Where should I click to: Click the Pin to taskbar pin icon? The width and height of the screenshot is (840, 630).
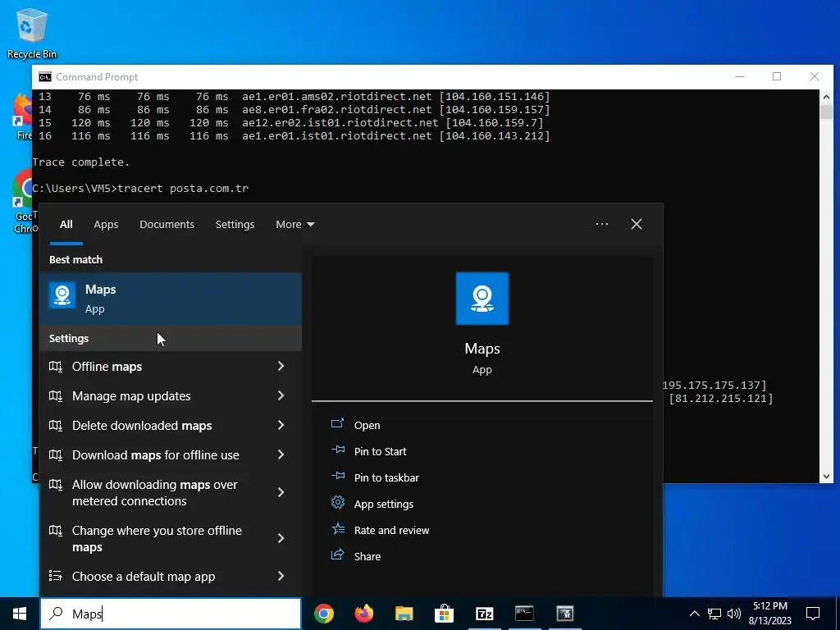point(337,477)
